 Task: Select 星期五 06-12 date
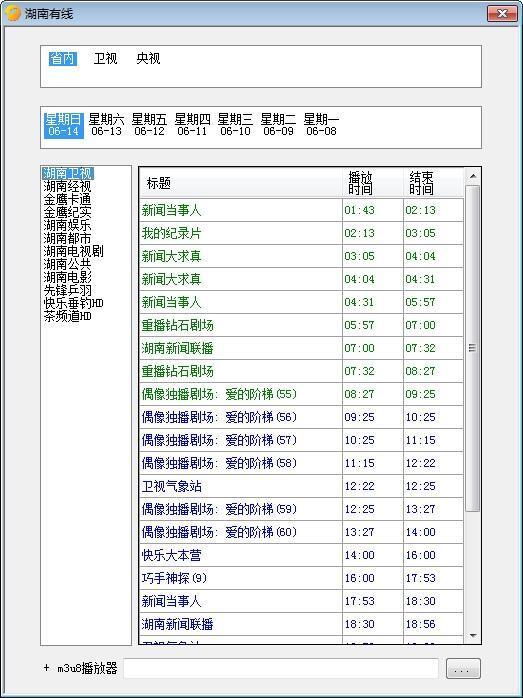[x=149, y=125]
